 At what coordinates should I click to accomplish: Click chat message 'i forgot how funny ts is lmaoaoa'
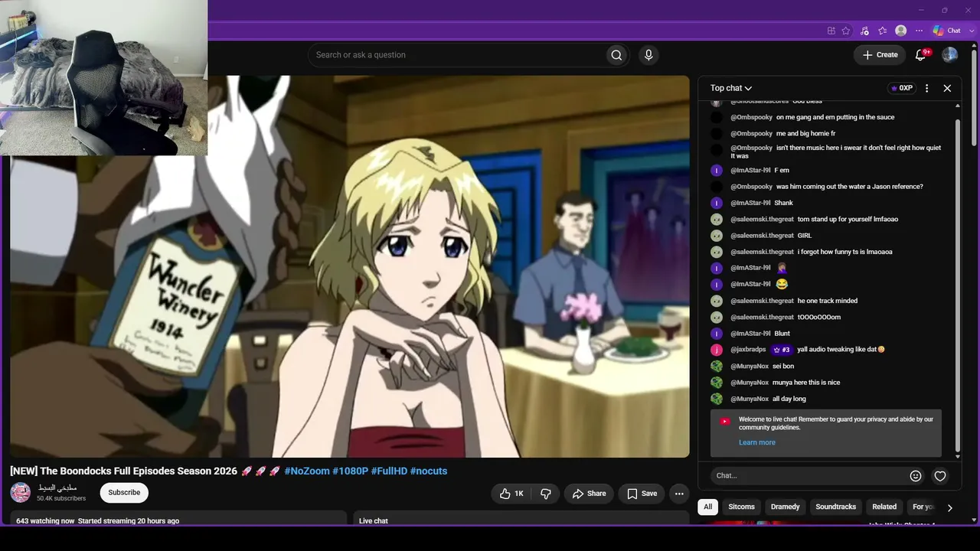[x=845, y=252]
